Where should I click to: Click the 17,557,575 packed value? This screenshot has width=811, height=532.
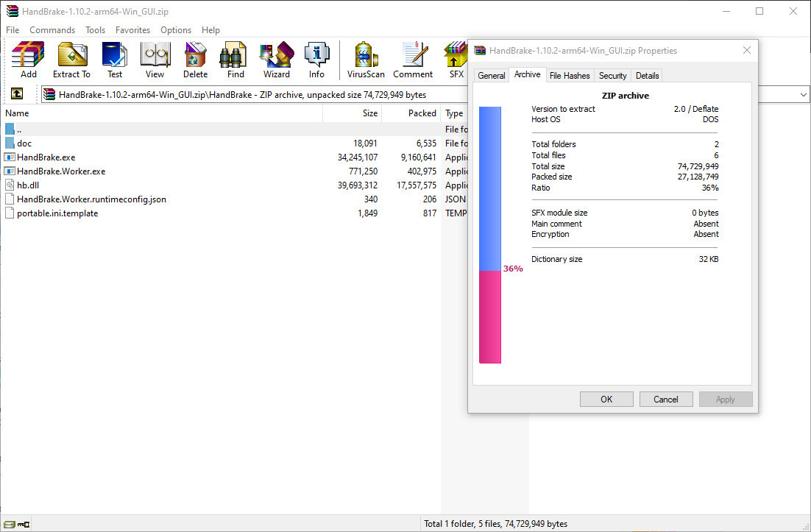tap(417, 185)
